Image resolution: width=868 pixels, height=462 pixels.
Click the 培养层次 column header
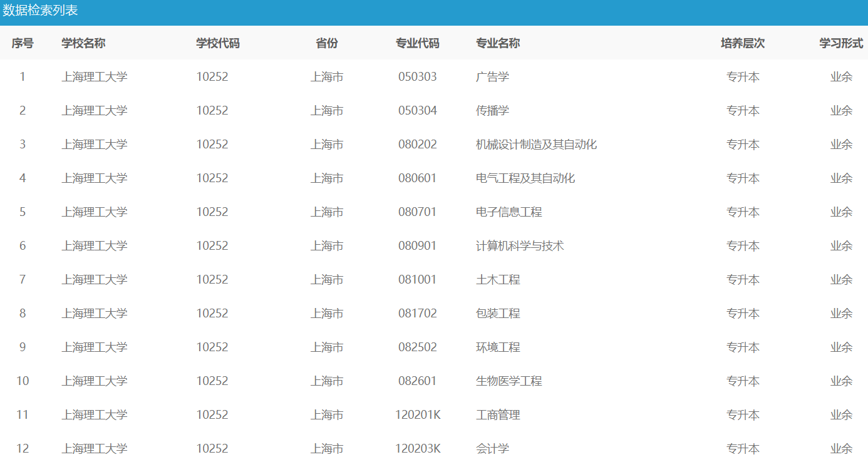coord(743,43)
